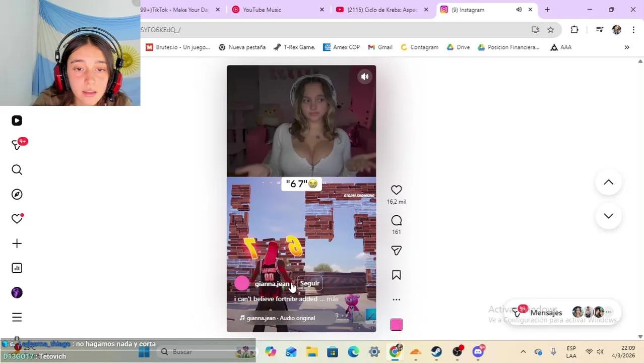Open gianna.jean Audio original link
This screenshot has width=644, height=363.
277,318
